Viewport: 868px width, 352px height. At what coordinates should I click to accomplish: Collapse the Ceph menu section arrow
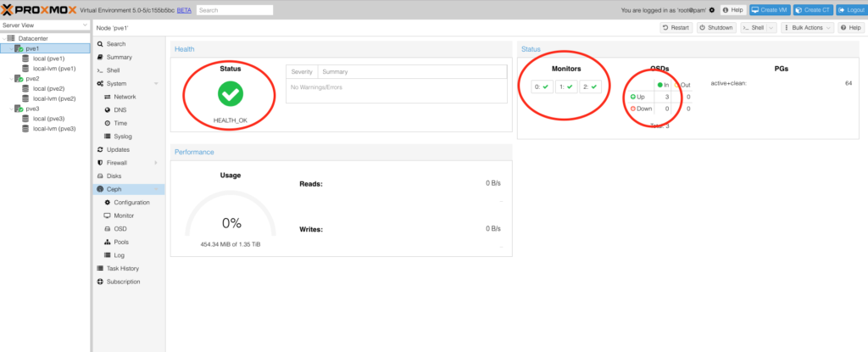point(156,189)
